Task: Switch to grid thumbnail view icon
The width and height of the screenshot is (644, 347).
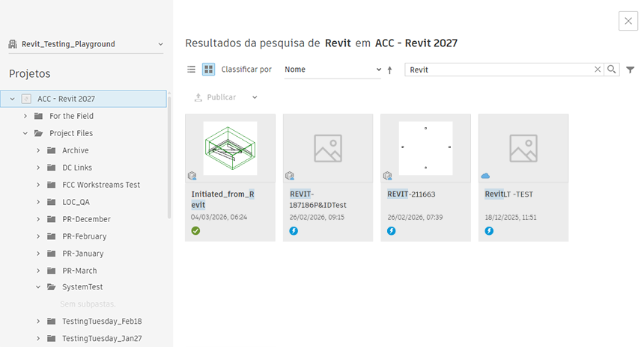Action: click(209, 70)
